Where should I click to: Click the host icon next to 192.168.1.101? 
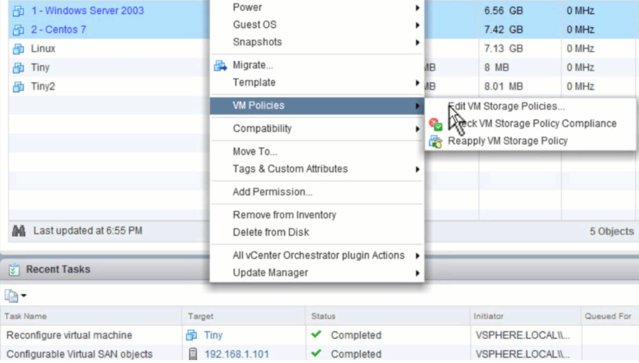tap(193, 354)
